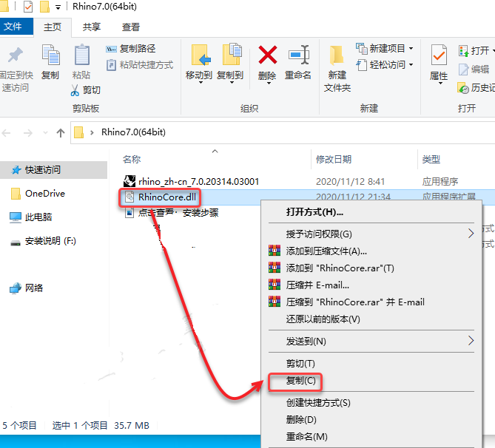The width and height of the screenshot is (495, 448).
Task: Click the Move To (移动到) folder icon
Action: click(x=201, y=55)
